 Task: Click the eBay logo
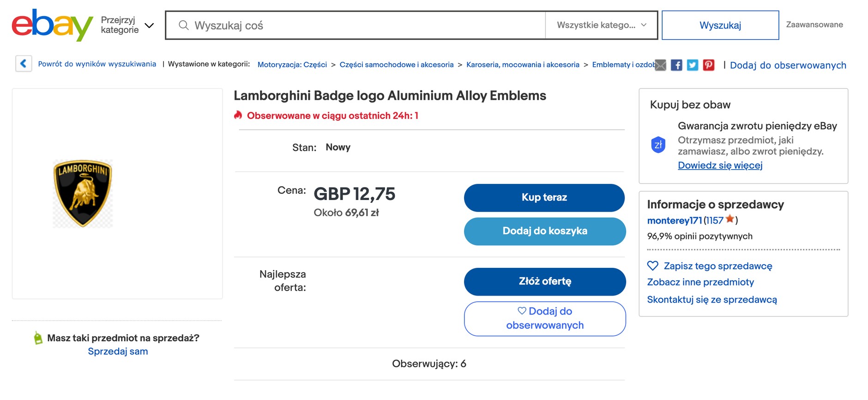pos(52,25)
